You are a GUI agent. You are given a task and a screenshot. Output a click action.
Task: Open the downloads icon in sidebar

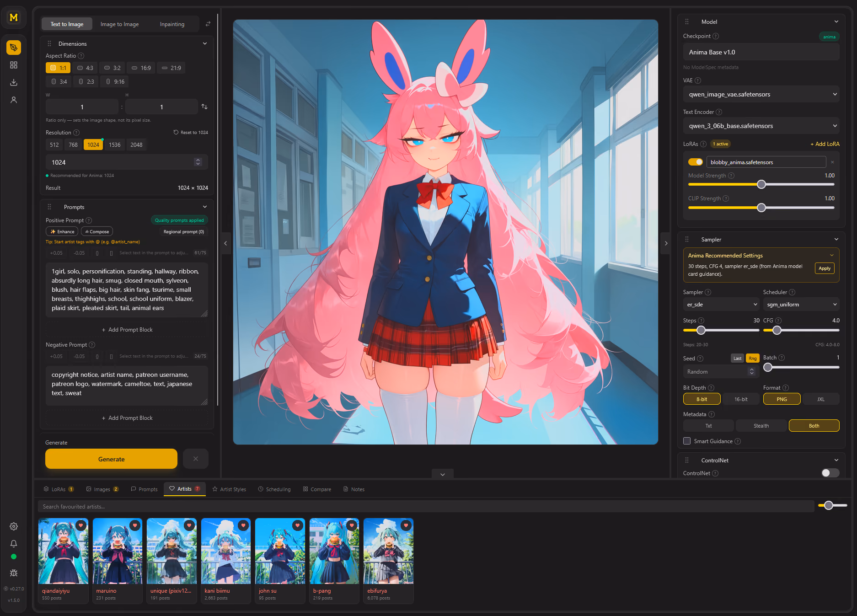[x=14, y=82]
